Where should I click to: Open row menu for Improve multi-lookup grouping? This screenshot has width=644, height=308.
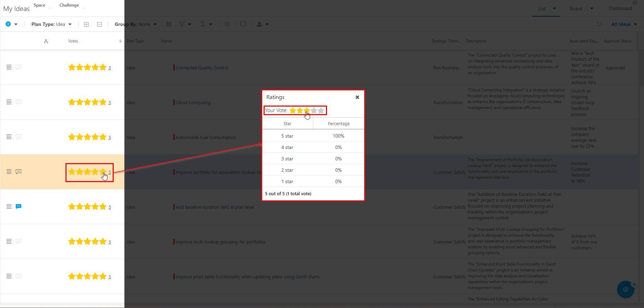pyautogui.click(x=9, y=241)
